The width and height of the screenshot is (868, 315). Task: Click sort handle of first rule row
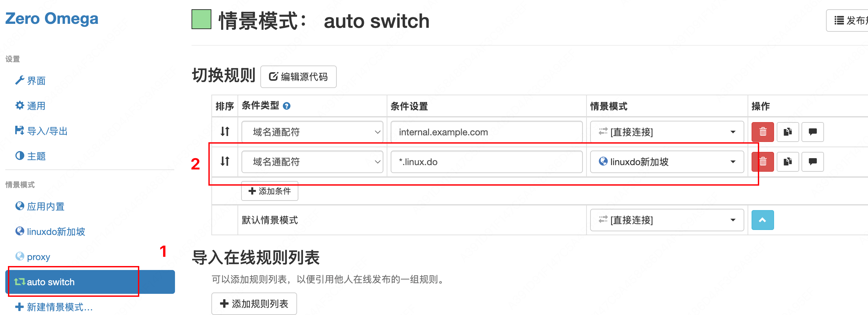225,131
